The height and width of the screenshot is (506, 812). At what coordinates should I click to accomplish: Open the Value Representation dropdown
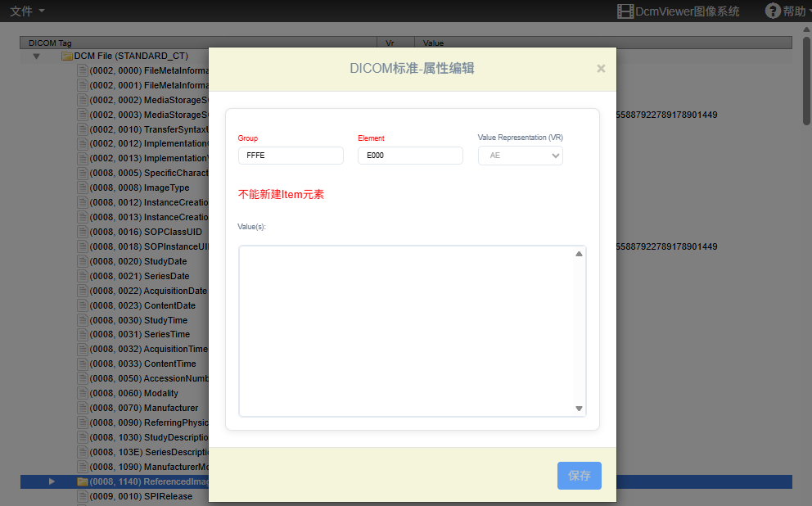[520, 156]
